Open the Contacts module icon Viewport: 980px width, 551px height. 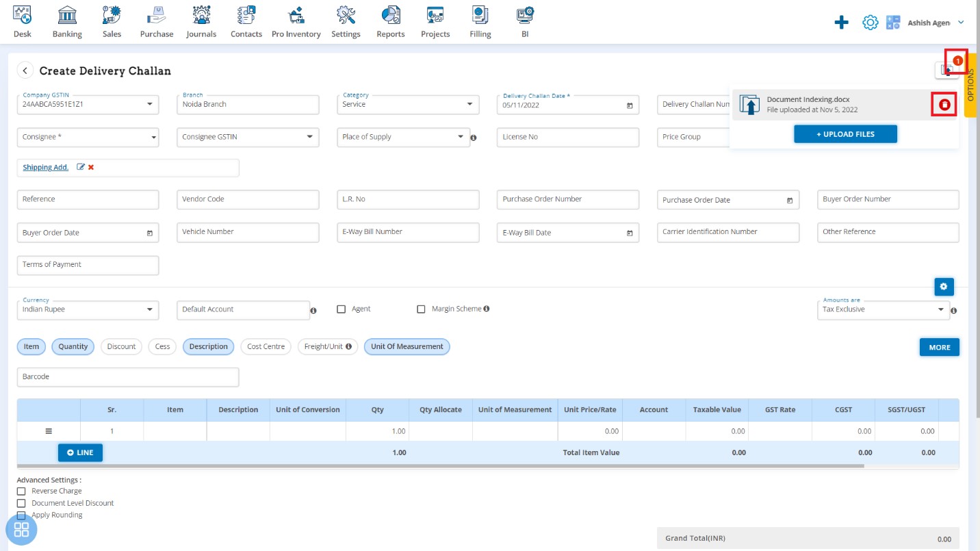(x=246, y=14)
